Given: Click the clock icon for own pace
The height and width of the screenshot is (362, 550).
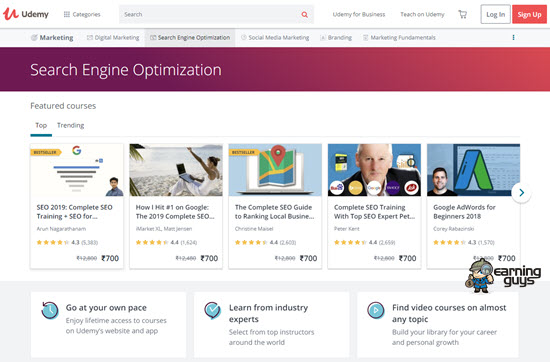Looking at the screenshot, I should (x=50, y=310).
